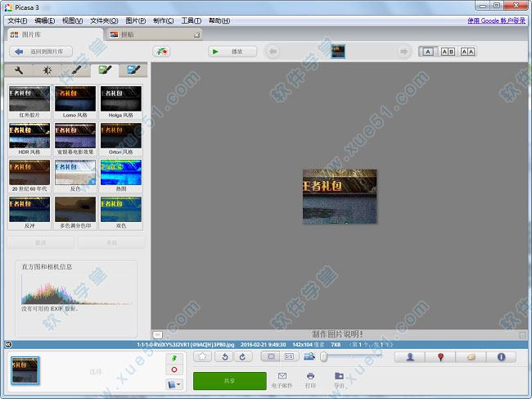Click the 1:1 actual size icon
Screen dimensions: 532x399
point(289,356)
